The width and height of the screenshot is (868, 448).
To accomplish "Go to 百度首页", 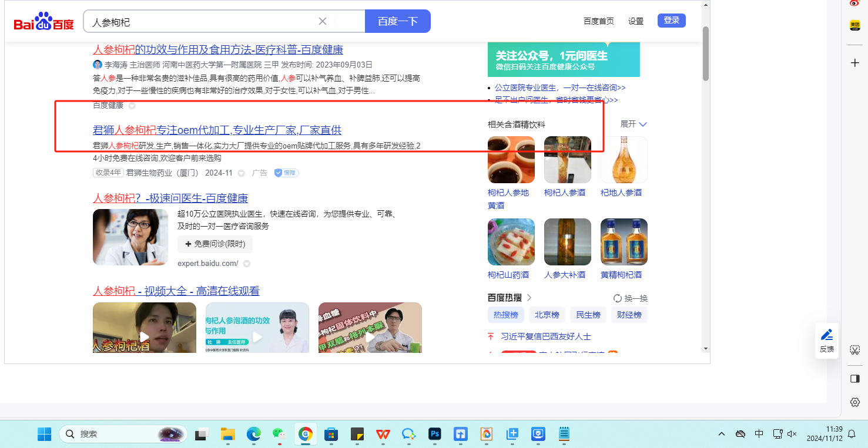I will pyautogui.click(x=599, y=21).
